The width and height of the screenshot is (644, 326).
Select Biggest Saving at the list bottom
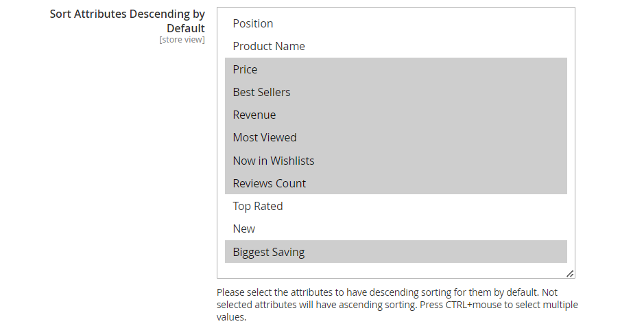(x=396, y=252)
